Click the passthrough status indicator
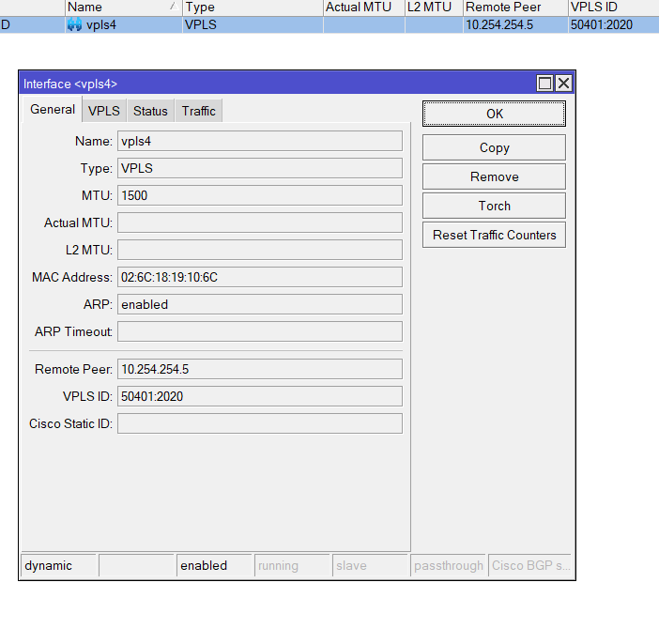659x644 pixels. coord(449,565)
